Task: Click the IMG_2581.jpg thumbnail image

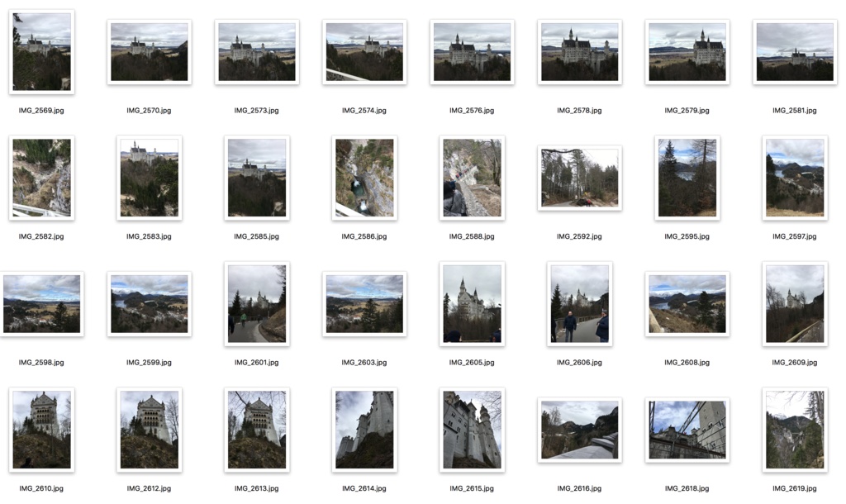Action: (x=795, y=52)
